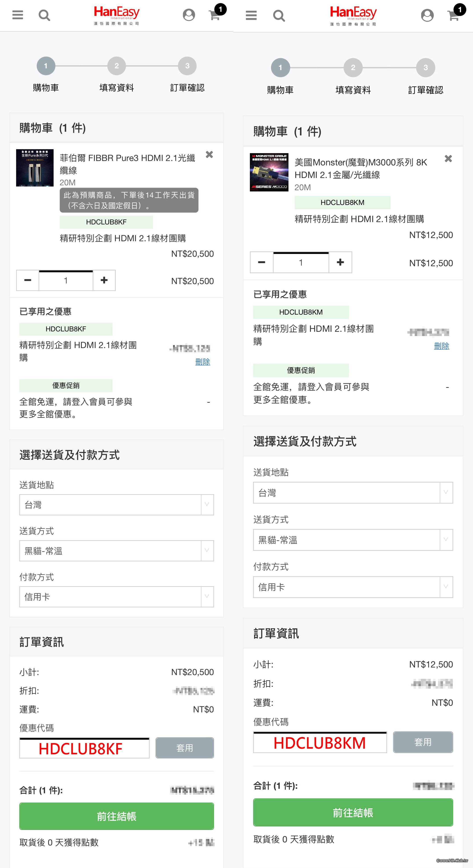
Task: Open 付款方式 信用卡 dropdown on left cart
Action: (x=116, y=597)
